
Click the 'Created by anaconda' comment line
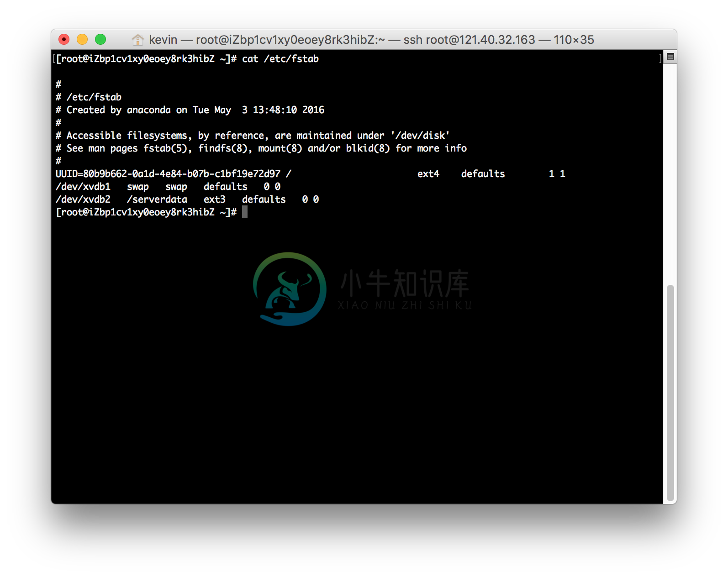[190, 110]
